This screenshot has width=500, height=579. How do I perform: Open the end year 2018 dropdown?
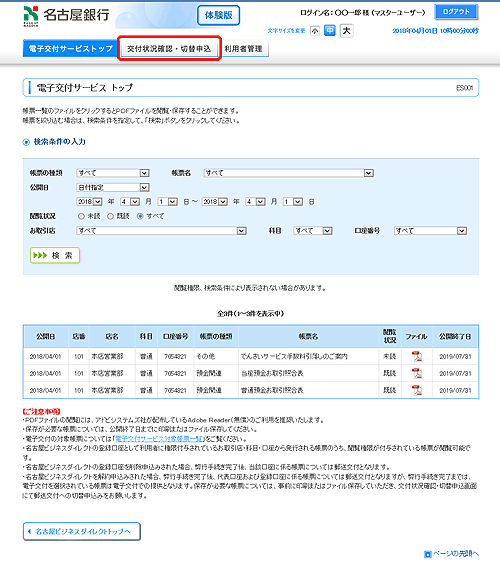pos(215,202)
